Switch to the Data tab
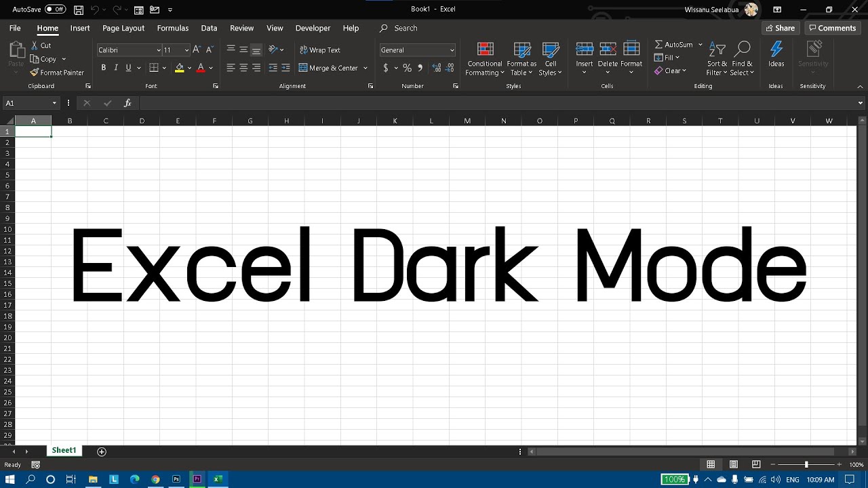Screen dimensions: 868x488 click(x=209, y=28)
